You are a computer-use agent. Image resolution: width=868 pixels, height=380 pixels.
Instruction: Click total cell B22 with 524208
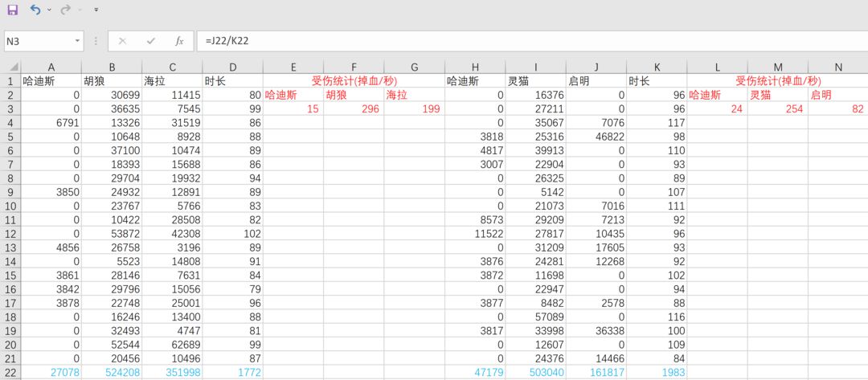point(112,372)
